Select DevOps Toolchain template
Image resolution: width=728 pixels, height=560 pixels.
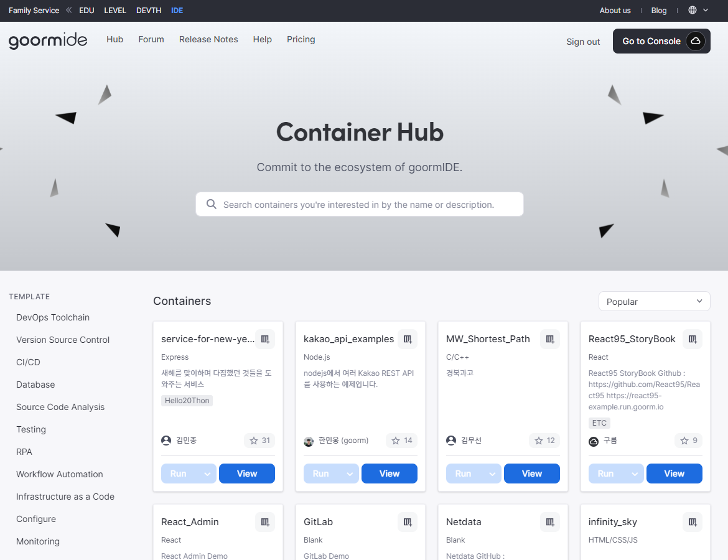(x=53, y=317)
